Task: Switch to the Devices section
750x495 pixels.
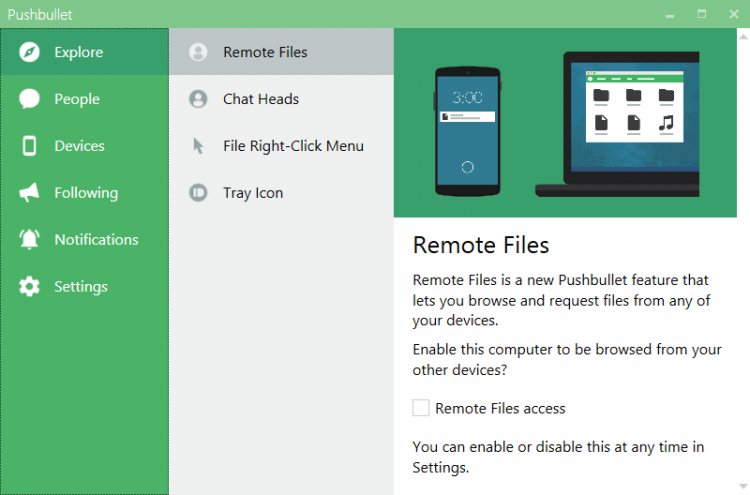Action: point(85,146)
